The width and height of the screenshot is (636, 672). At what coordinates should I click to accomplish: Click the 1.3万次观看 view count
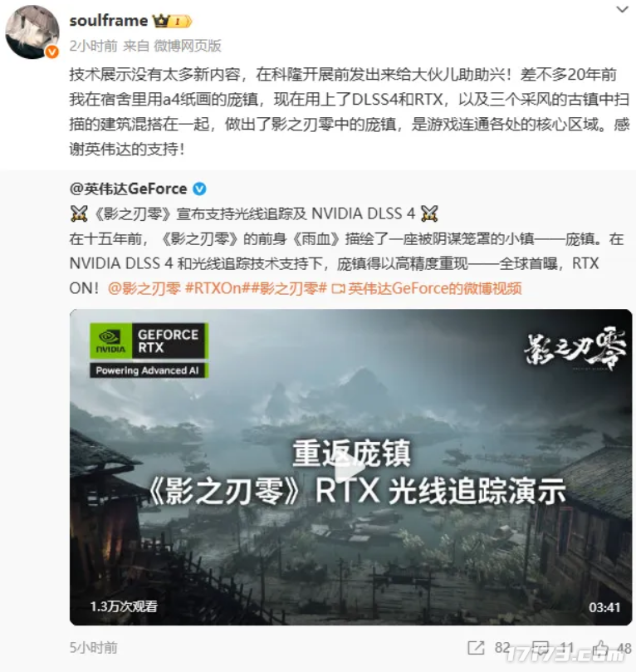[124, 606]
